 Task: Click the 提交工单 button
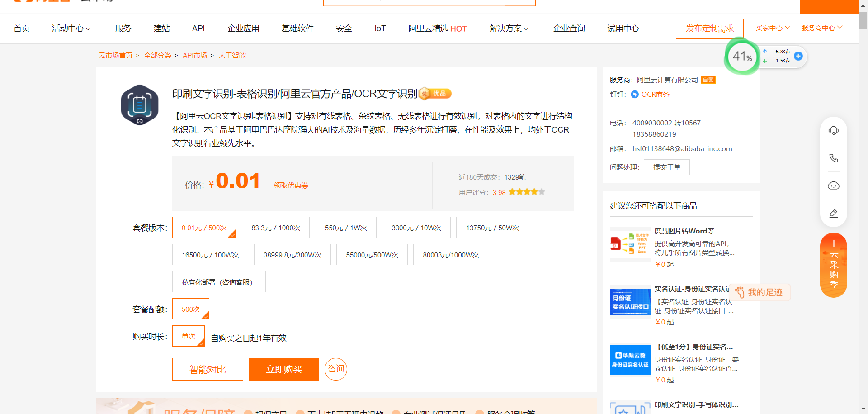667,167
